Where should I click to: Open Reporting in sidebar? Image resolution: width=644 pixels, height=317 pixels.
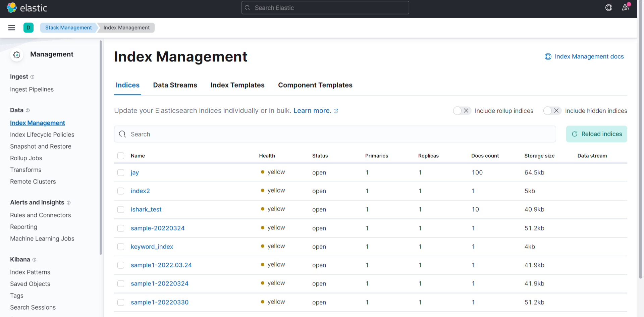click(x=24, y=227)
